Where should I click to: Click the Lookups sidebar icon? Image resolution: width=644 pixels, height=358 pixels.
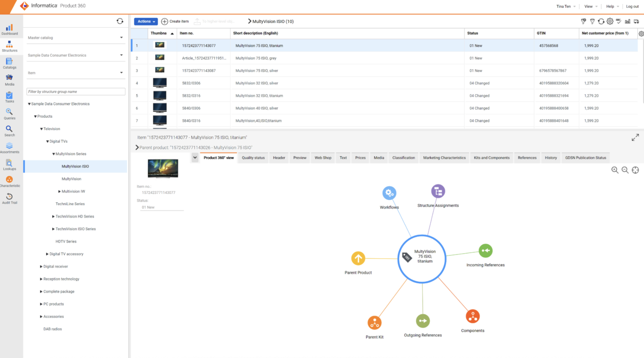click(9, 165)
